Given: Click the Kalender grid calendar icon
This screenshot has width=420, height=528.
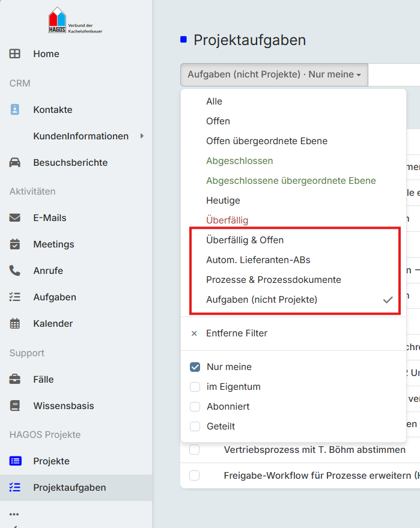Looking at the screenshot, I should coord(15,323).
